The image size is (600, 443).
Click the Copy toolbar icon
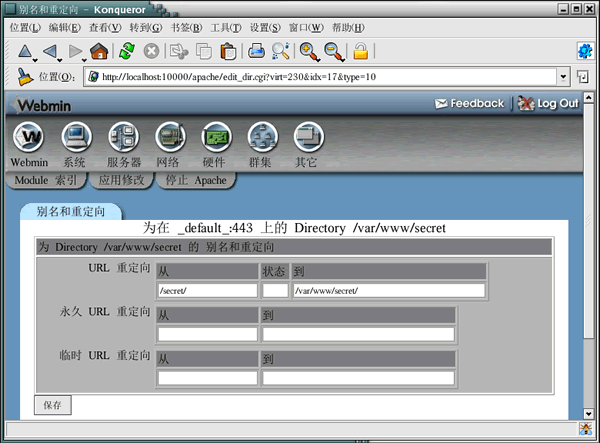click(204, 51)
